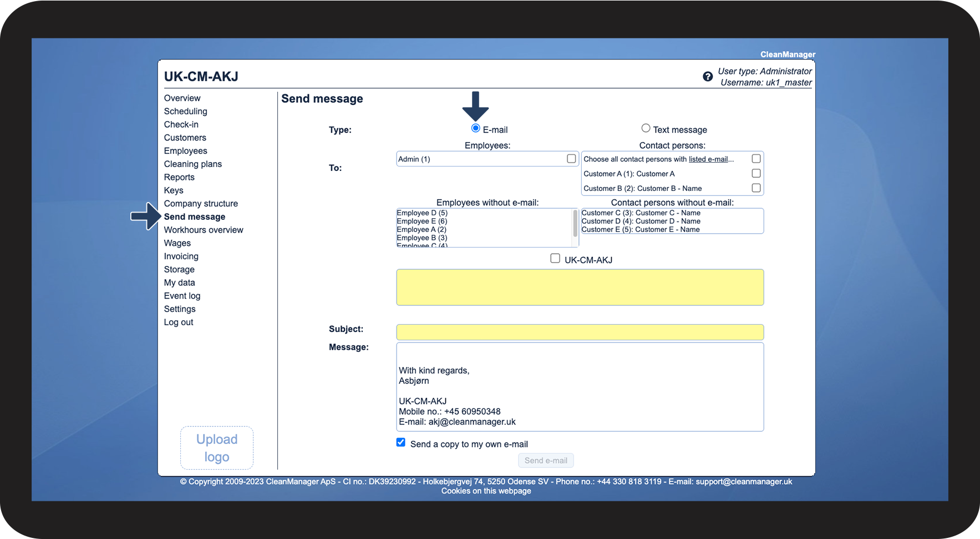Select the Text message radio button
The height and width of the screenshot is (539, 980).
point(646,128)
